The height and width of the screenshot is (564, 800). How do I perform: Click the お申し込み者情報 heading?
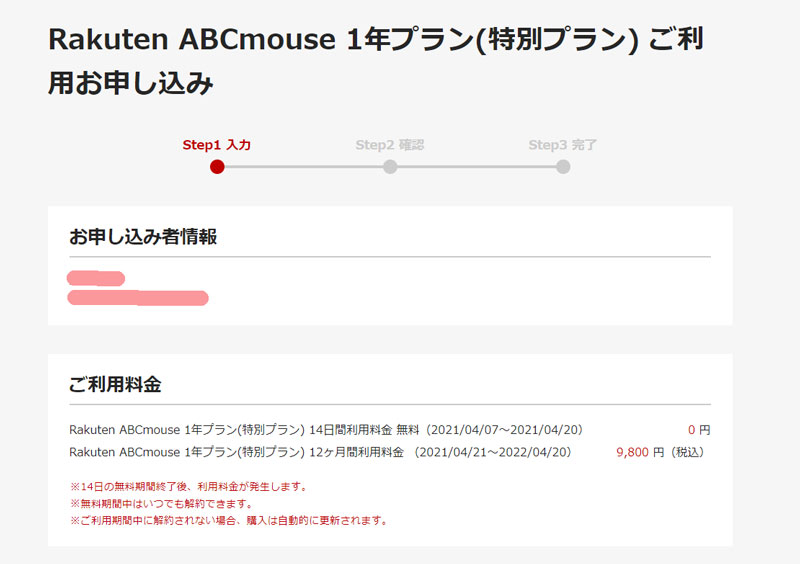143,237
